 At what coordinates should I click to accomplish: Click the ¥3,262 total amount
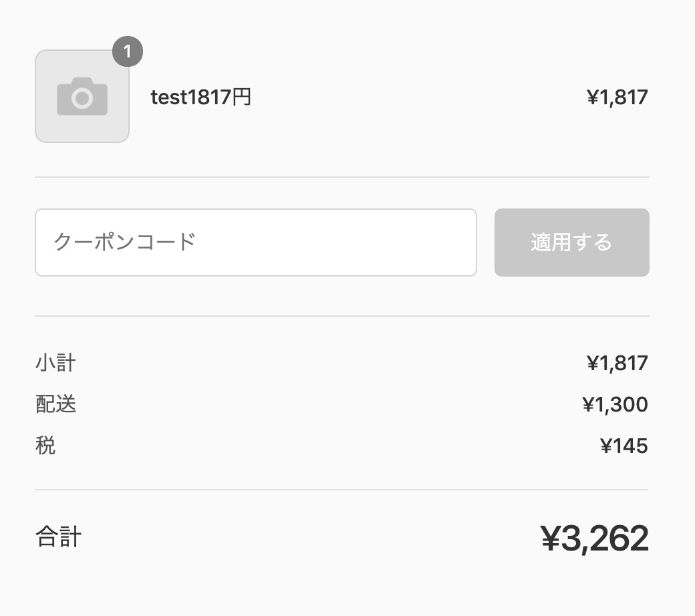pyautogui.click(x=594, y=538)
